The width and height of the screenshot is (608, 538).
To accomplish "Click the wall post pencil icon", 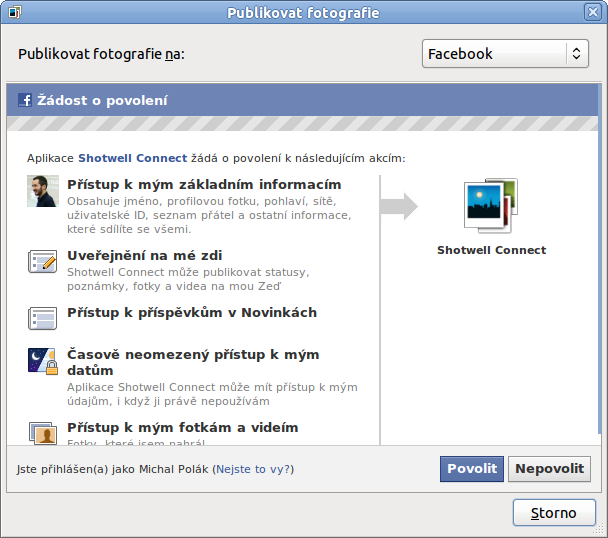I will click(x=42, y=262).
